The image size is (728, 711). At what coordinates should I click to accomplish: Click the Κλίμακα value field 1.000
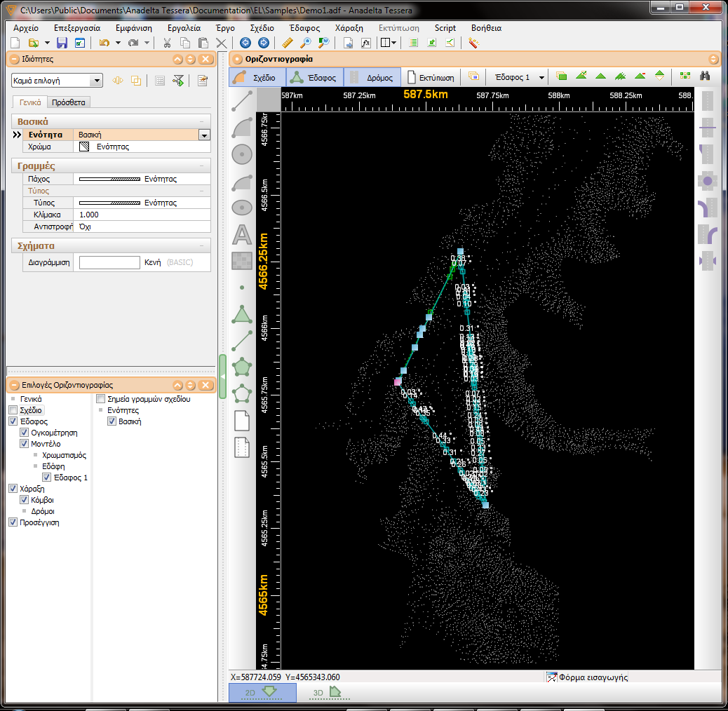[x=142, y=215]
